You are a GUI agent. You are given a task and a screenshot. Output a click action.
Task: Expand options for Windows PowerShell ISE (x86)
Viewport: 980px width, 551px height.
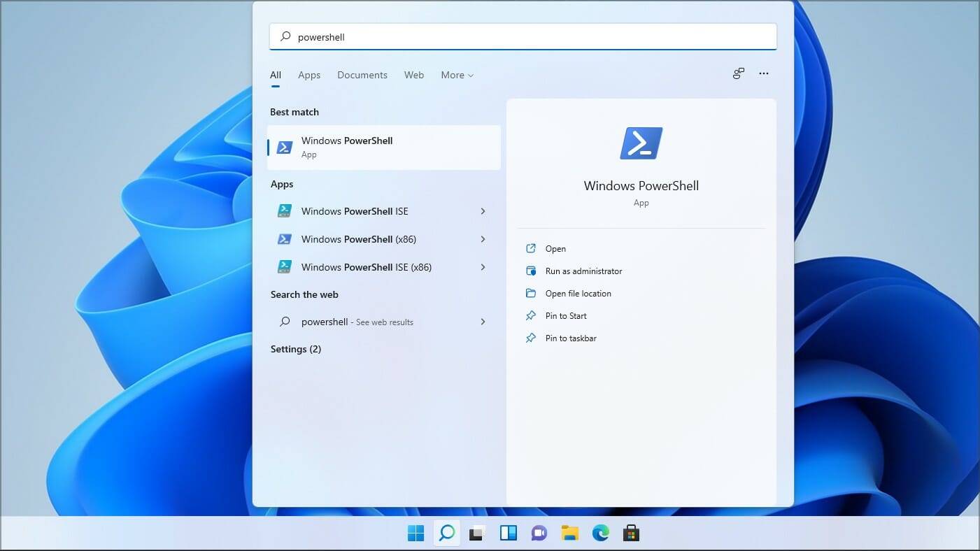point(483,267)
